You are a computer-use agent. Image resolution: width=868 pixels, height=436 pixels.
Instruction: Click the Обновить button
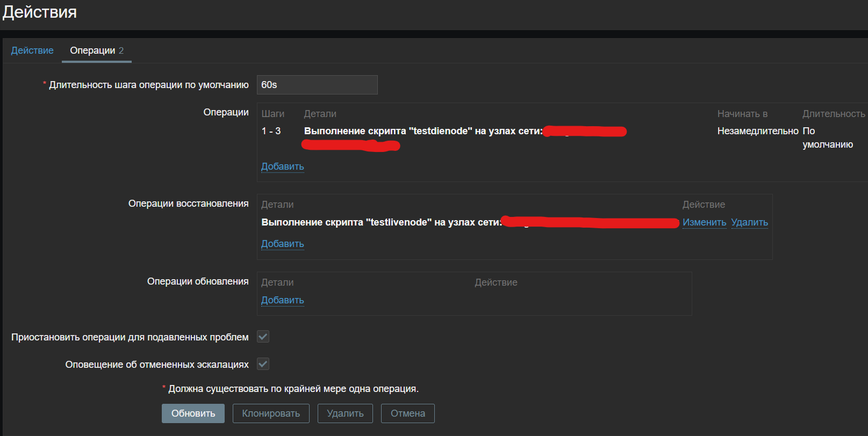pyautogui.click(x=193, y=413)
